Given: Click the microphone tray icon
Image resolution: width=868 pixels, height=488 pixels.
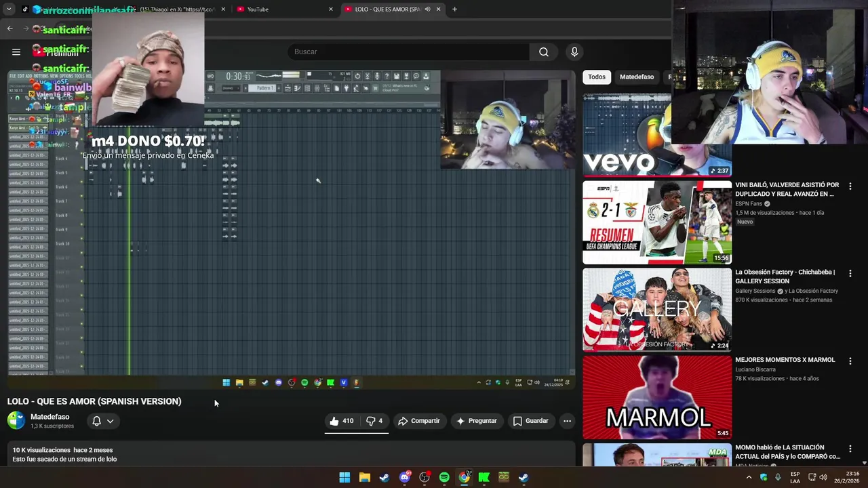Looking at the screenshot, I should (777, 477).
